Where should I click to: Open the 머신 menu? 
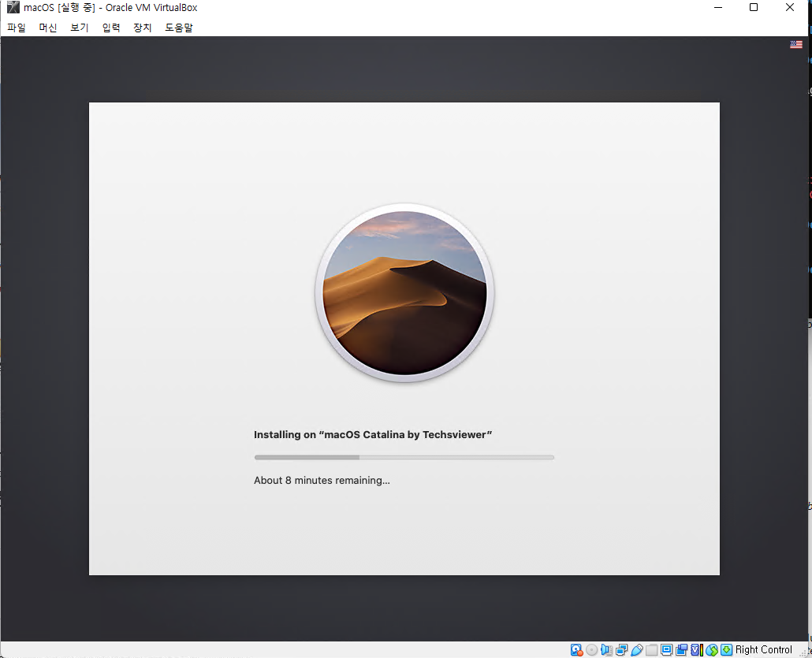(x=47, y=28)
